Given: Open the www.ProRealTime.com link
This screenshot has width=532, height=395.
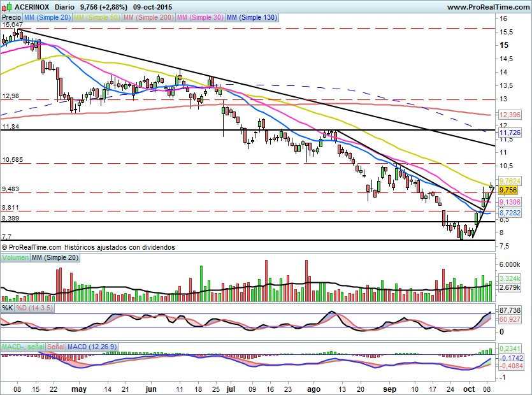Looking at the screenshot, I should click(x=487, y=7).
